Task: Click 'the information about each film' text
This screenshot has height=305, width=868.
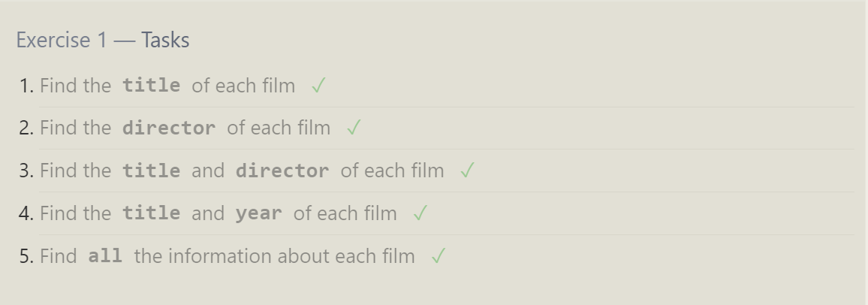Action: click(x=274, y=256)
